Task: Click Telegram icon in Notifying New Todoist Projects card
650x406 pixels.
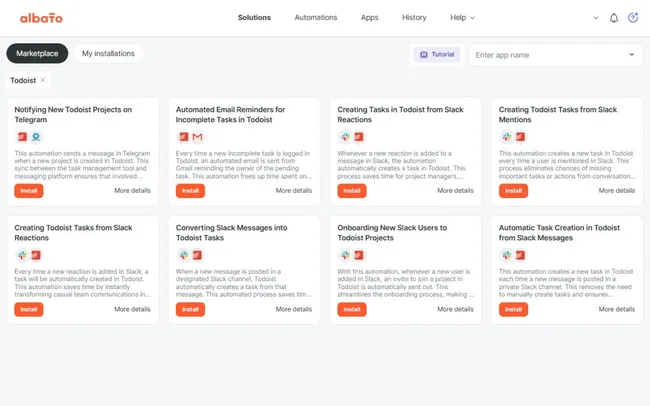Action: [36, 137]
